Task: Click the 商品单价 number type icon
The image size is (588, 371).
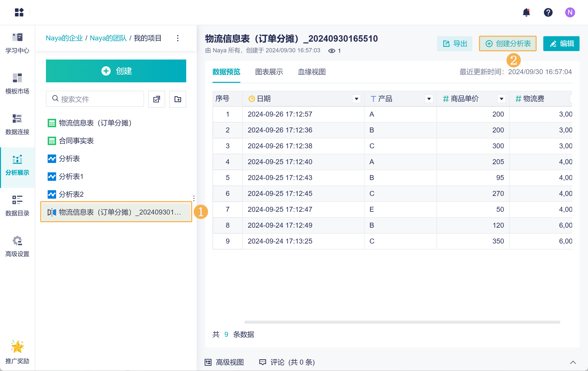Action: tap(446, 99)
